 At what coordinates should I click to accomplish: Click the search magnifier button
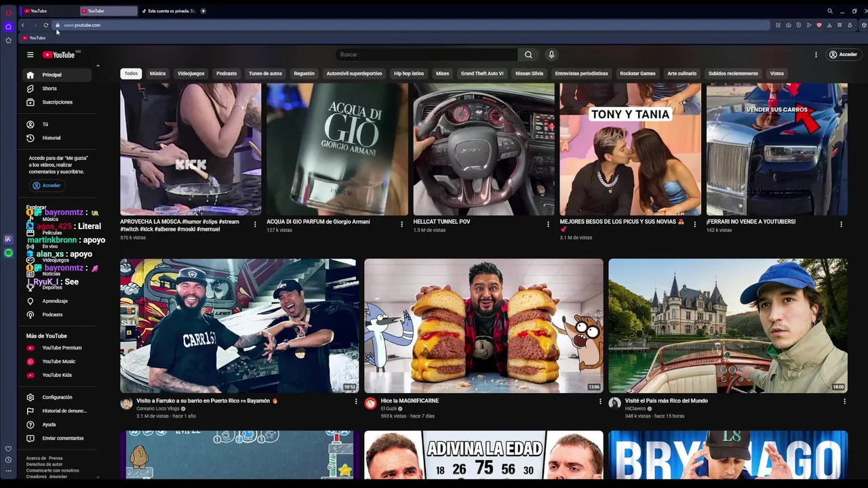coord(528,54)
